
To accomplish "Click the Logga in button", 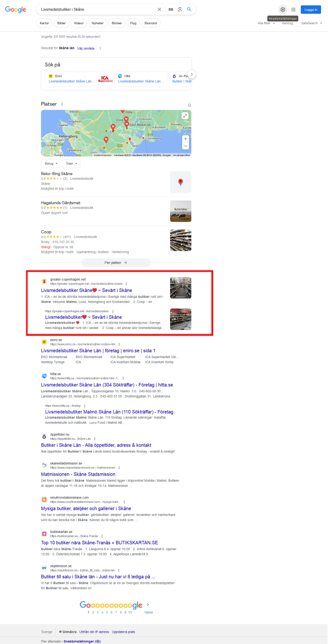I will (311, 9).
